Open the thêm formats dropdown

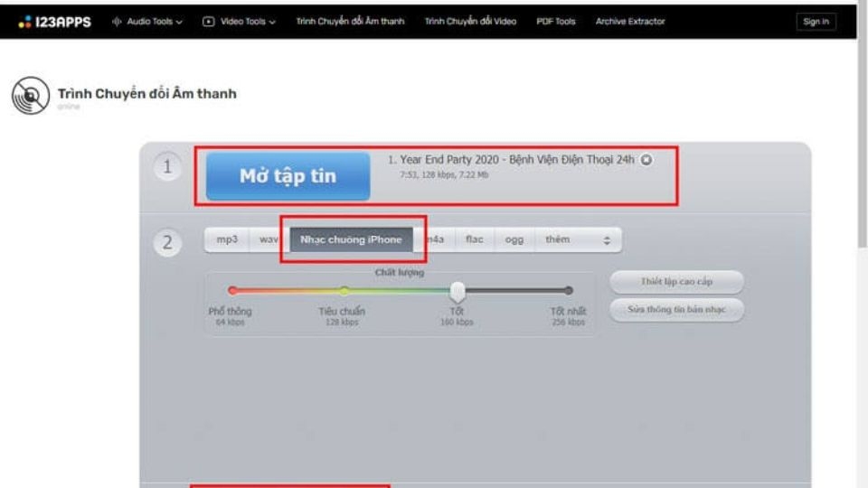click(x=578, y=239)
